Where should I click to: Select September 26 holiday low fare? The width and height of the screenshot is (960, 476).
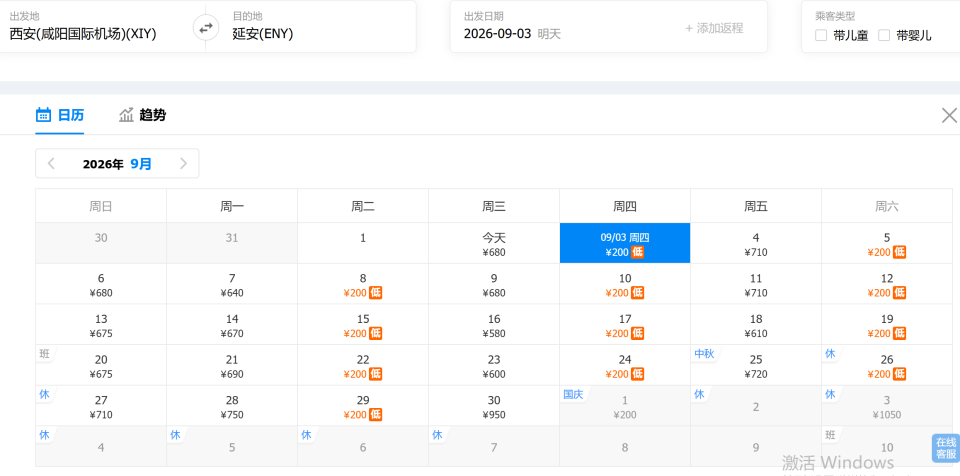click(887, 365)
